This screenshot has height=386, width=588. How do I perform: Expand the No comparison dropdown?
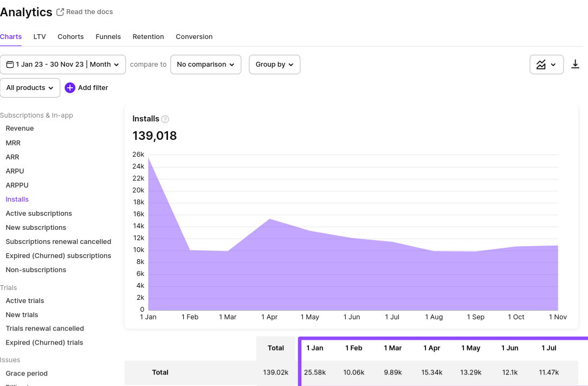point(206,65)
